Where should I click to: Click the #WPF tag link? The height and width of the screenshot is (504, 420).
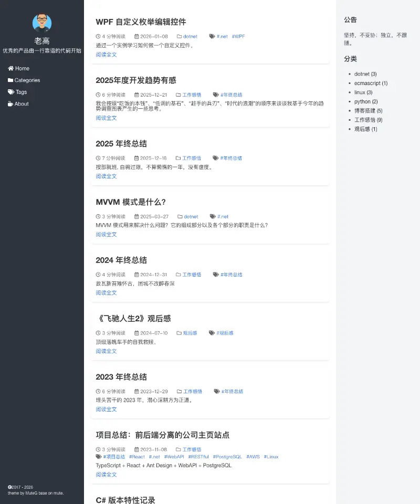click(238, 36)
